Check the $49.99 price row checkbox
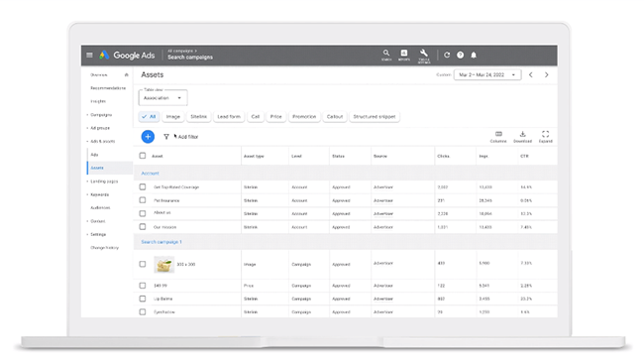This screenshot has width=644, height=363. pos(143,286)
